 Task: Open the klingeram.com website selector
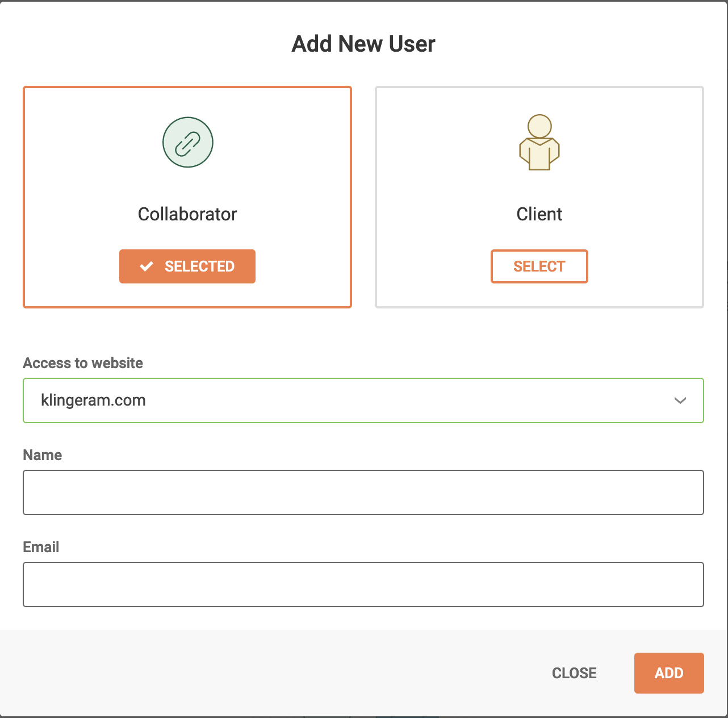(341, 400)
